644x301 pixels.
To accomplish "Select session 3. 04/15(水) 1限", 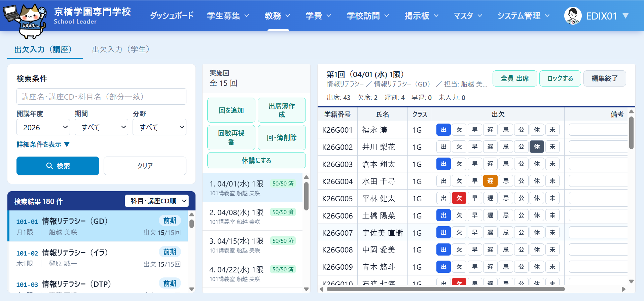I will tap(253, 245).
